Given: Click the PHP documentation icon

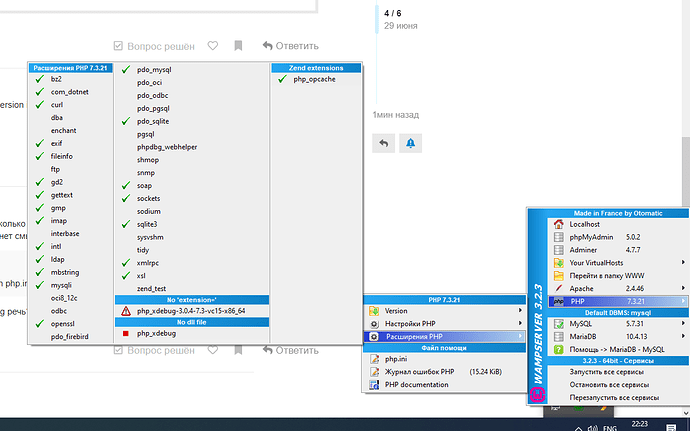Looking at the screenshot, I should [374, 384].
